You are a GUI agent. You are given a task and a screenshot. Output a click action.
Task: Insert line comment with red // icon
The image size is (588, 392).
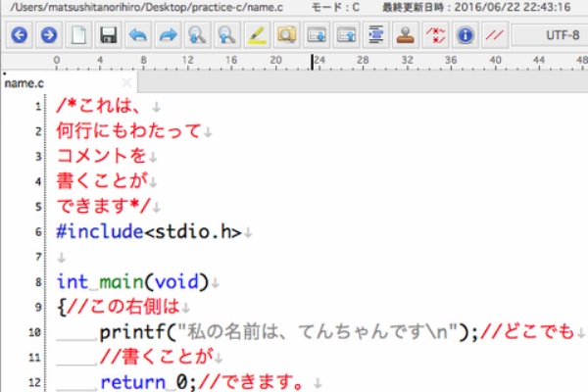point(495,35)
